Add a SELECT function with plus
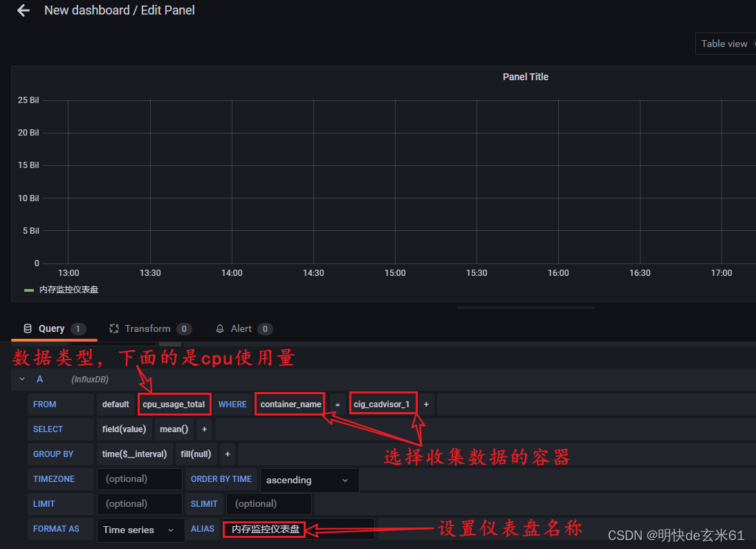Screen dimensions: 756x549 pyautogui.click(x=205, y=429)
